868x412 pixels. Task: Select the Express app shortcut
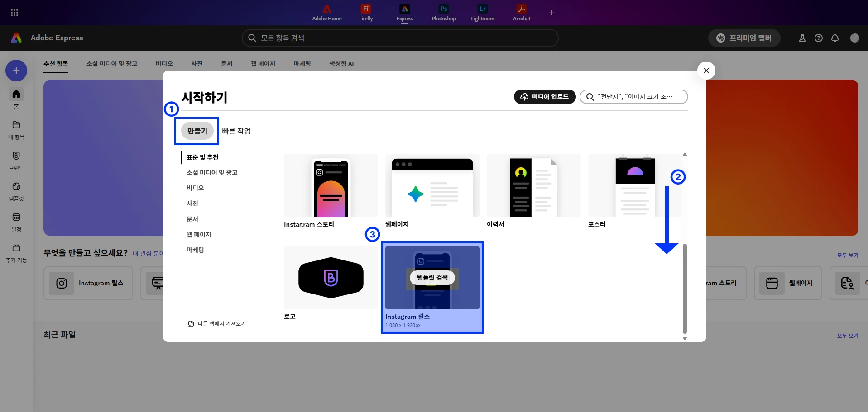[405, 13]
